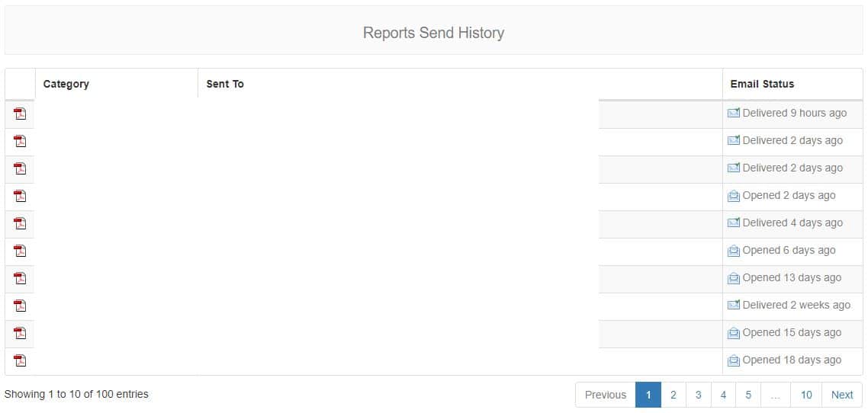
Task: Click envelope icon beside Delivered 9 hours ago
Action: coord(734,114)
